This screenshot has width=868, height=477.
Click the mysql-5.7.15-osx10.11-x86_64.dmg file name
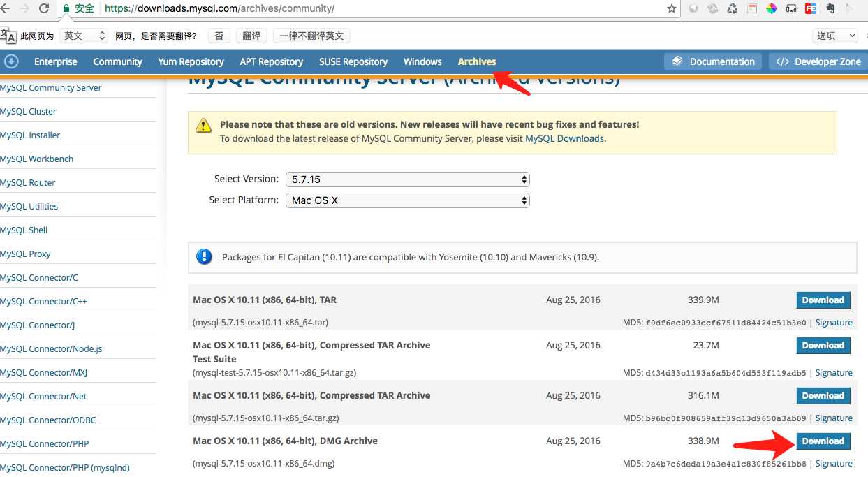click(263, 464)
